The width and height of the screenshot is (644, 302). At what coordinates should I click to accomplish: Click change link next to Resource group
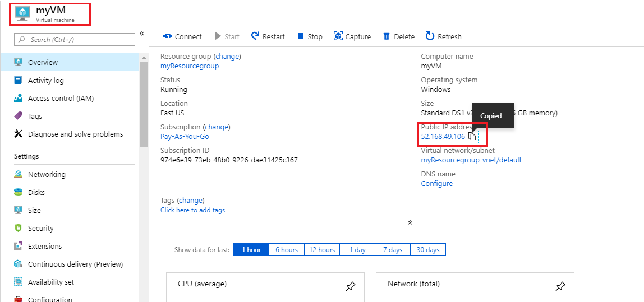click(227, 56)
